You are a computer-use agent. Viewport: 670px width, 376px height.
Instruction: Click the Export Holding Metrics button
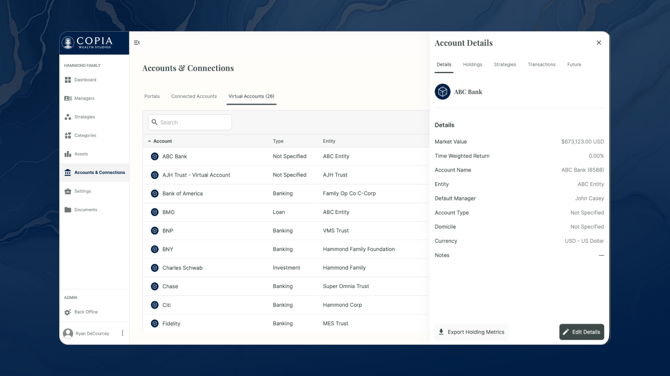tap(471, 332)
